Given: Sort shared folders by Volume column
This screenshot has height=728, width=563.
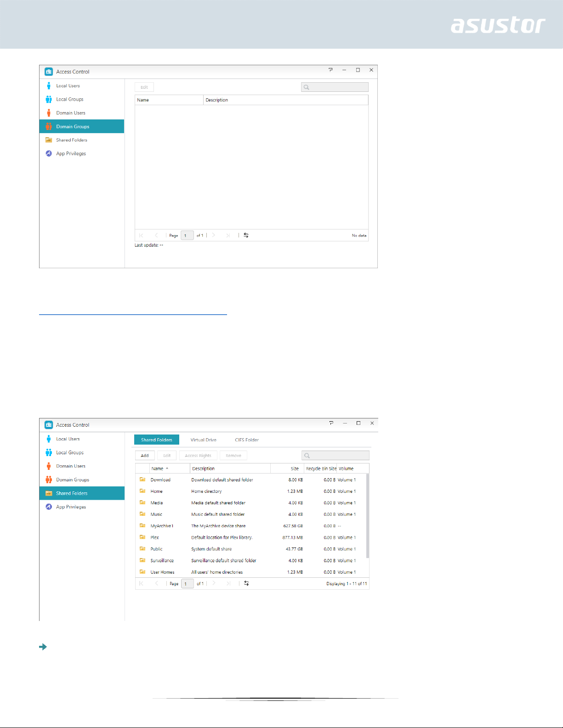Looking at the screenshot, I should (x=353, y=468).
